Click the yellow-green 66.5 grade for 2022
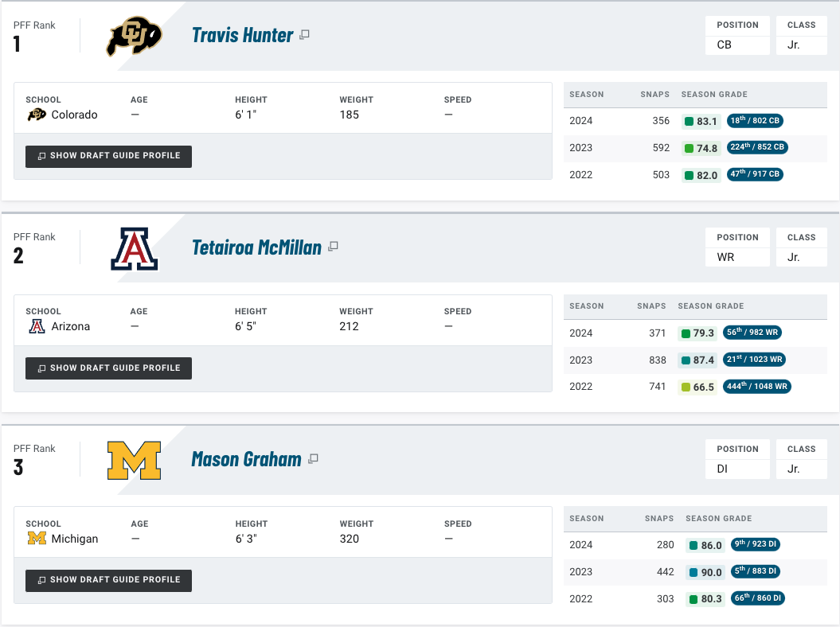 point(686,387)
